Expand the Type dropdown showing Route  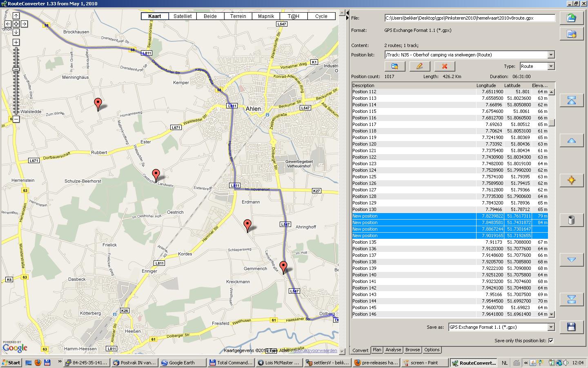(551, 66)
